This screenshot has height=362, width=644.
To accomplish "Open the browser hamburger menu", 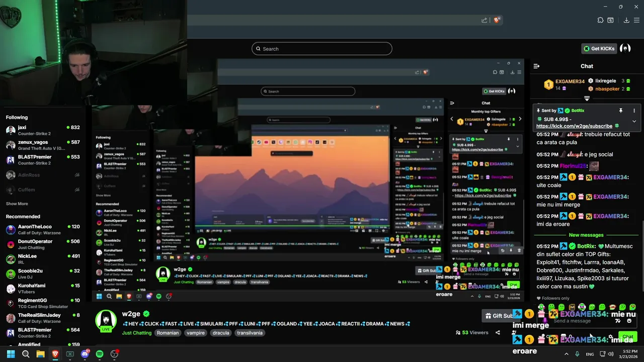I will click(x=637, y=20).
